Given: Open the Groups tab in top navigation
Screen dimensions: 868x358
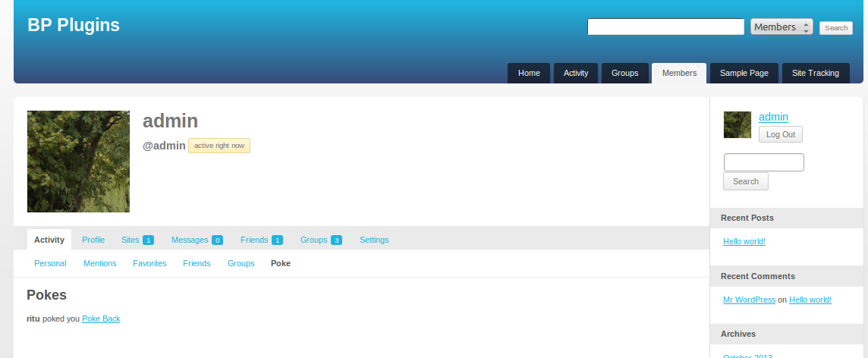Looking at the screenshot, I should click(x=625, y=73).
